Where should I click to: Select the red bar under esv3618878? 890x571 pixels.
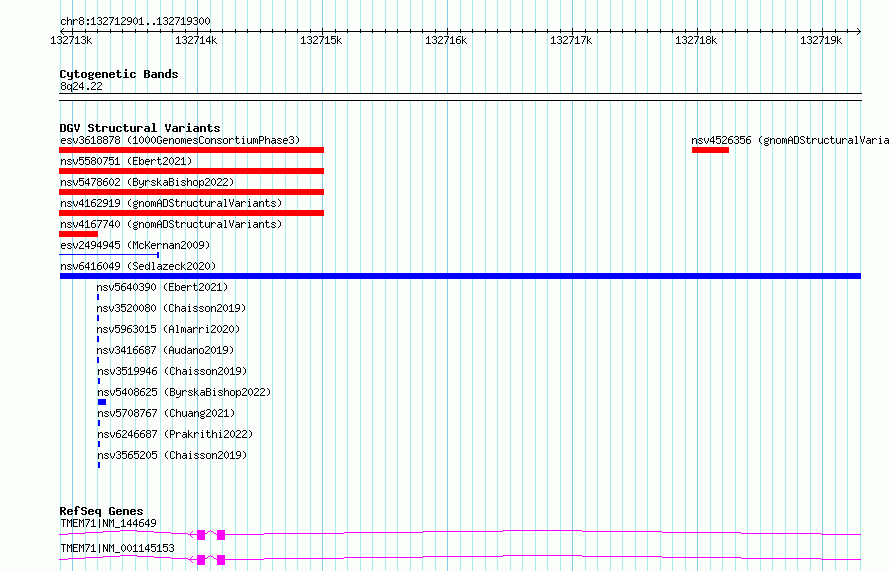[191, 150]
